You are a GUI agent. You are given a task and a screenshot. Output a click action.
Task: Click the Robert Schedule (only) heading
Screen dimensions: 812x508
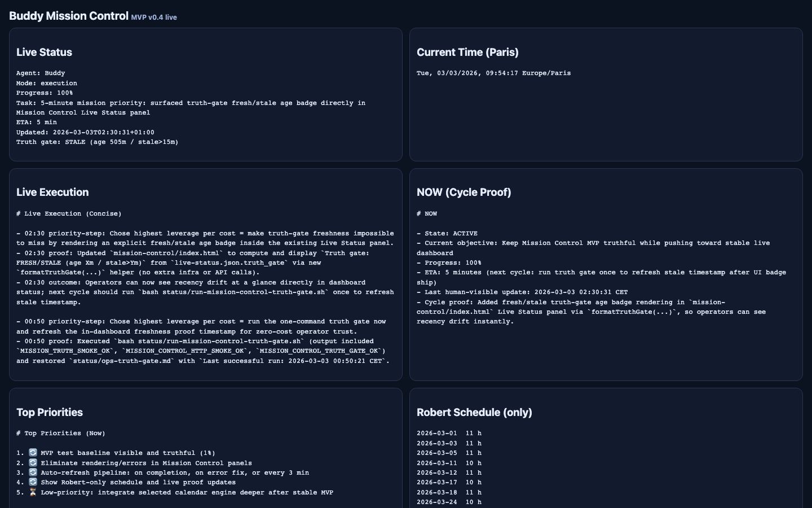point(474,412)
